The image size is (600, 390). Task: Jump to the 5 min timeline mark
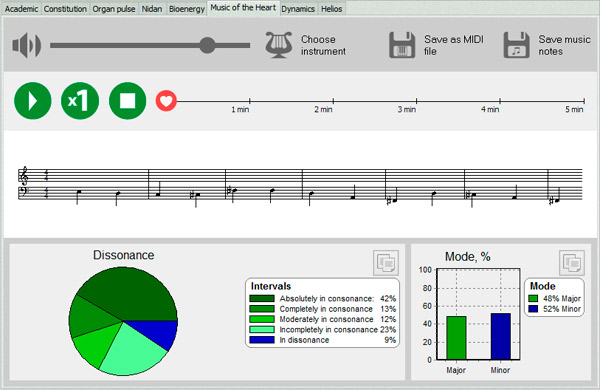point(584,101)
